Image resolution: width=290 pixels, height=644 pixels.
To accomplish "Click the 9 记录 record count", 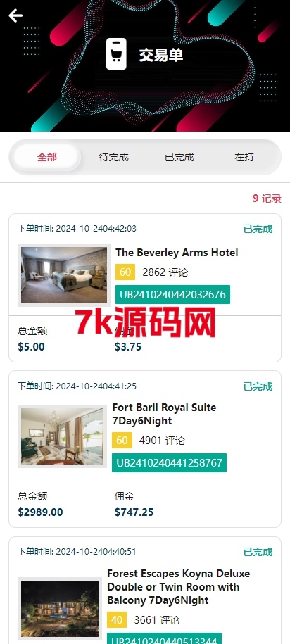I will pos(267,198).
